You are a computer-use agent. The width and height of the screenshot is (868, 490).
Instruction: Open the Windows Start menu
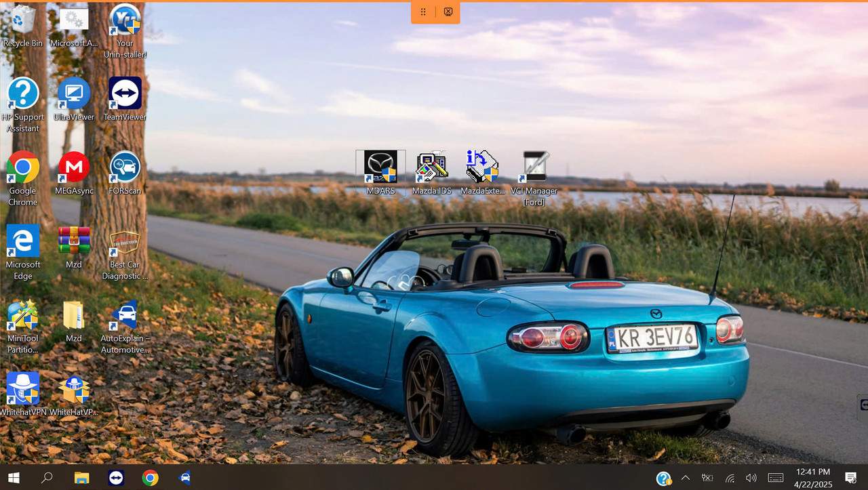coord(14,478)
